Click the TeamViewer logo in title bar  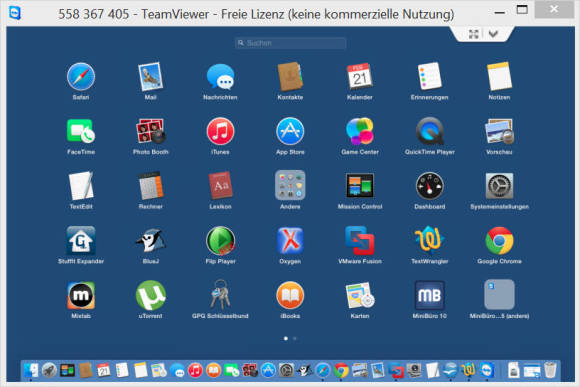coord(15,13)
